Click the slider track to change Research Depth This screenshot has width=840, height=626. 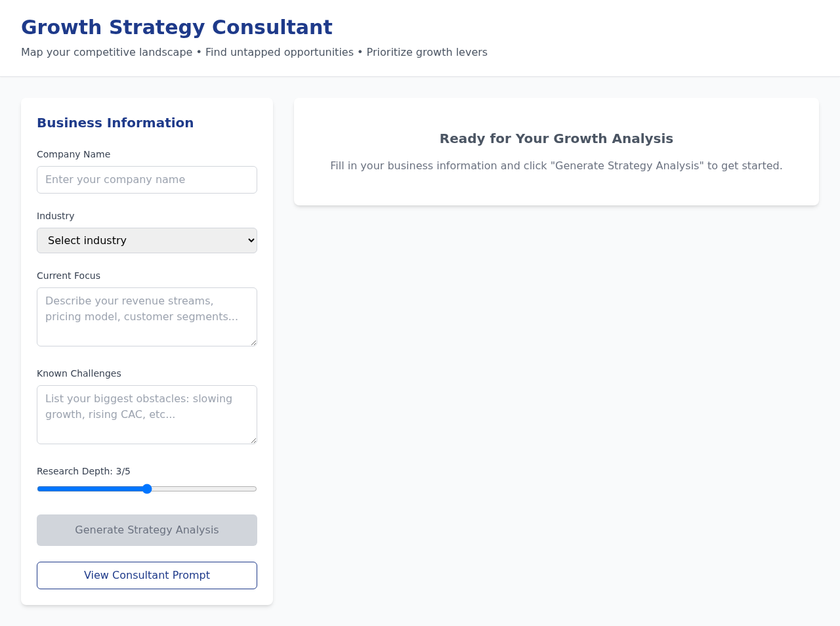(x=197, y=488)
